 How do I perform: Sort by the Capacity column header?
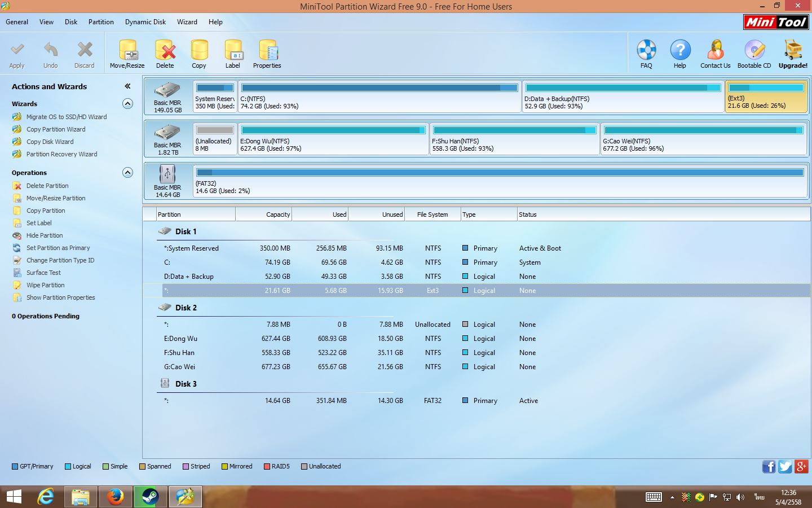pyautogui.click(x=264, y=214)
